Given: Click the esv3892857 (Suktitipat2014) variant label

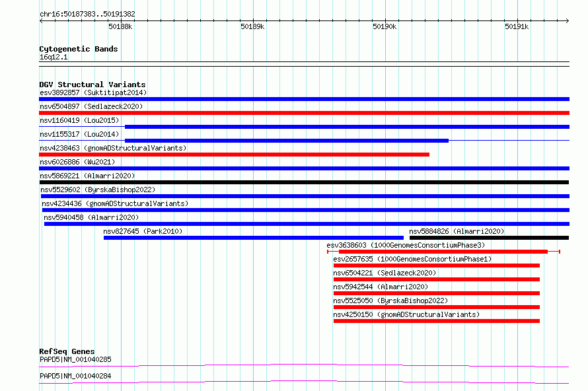Looking at the screenshot, I should tap(93, 92).
